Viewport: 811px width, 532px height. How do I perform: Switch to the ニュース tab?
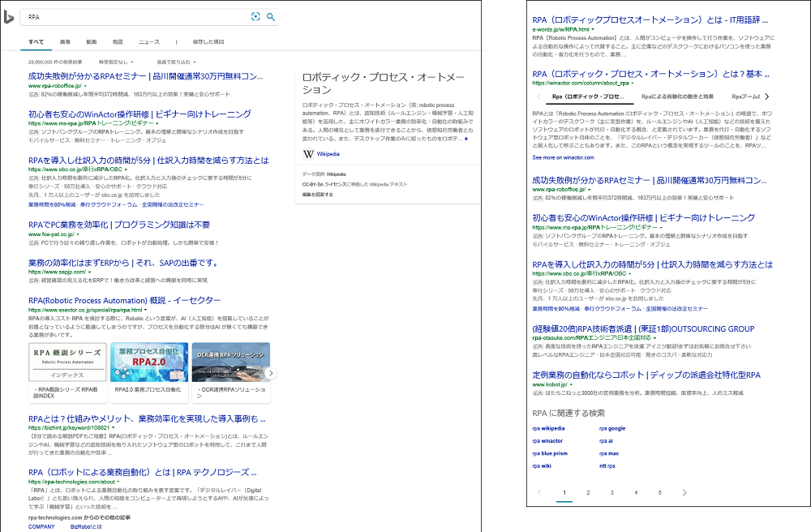coord(149,42)
